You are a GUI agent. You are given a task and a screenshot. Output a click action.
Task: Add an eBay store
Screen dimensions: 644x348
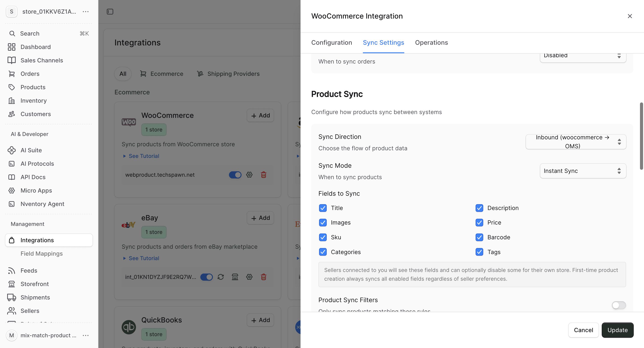coord(260,218)
